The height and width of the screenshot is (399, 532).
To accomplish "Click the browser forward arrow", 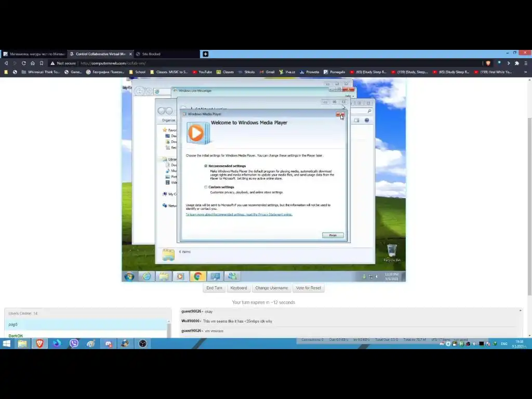I will click(x=15, y=63).
